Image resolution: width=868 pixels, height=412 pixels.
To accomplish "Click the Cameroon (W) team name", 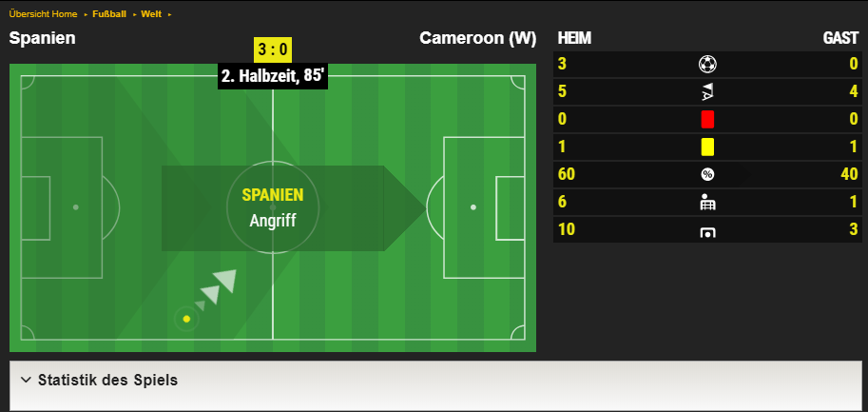I will [x=477, y=38].
